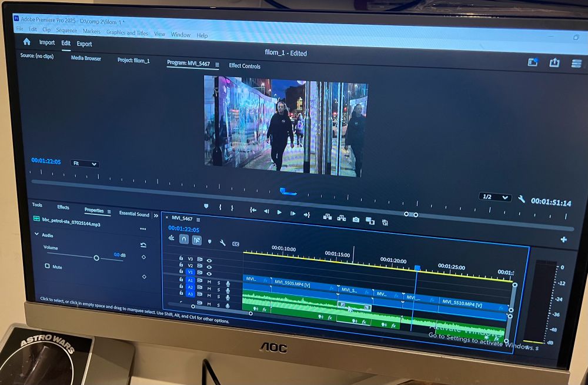Open the Markers menu
Viewport: 588px width, 385px height.
pyautogui.click(x=92, y=31)
